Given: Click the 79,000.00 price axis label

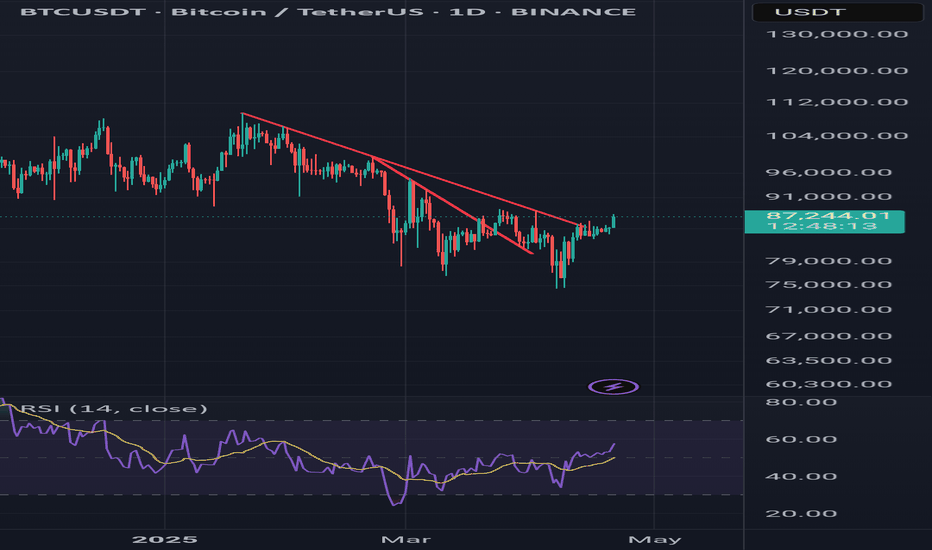Looking at the screenshot, I should (x=829, y=261).
